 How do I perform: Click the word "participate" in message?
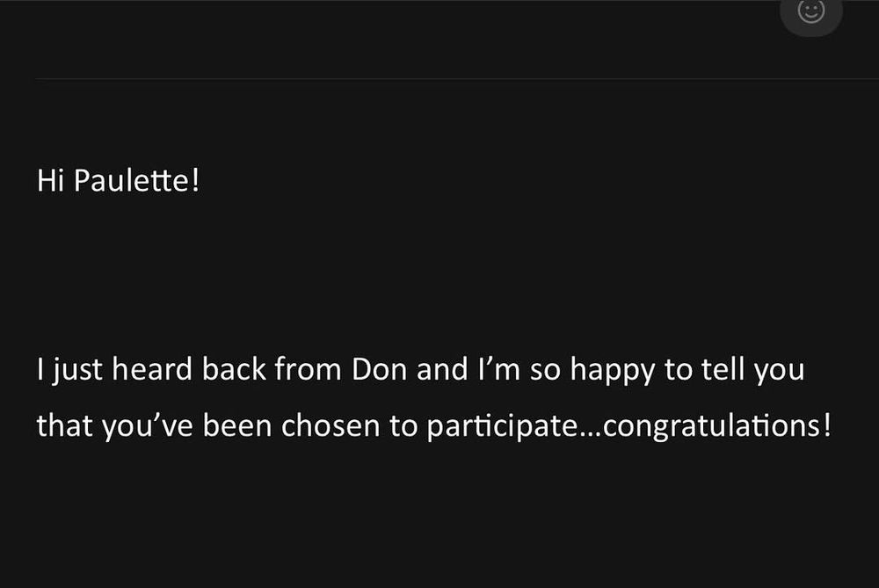(502, 426)
